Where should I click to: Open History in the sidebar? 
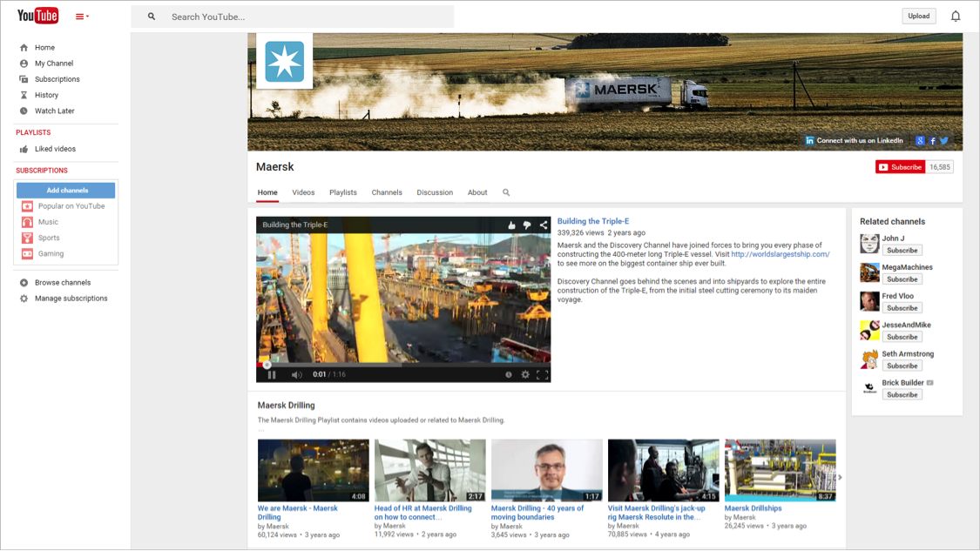(x=46, y=95)
